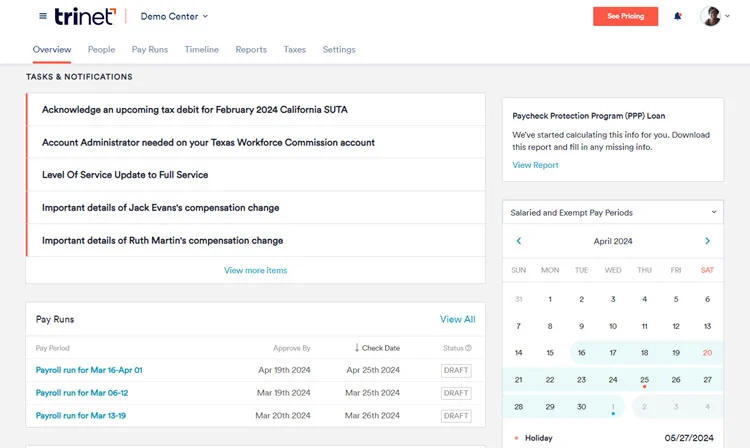
Task: Select April 16 on the calendar
Action: [582, 353]
